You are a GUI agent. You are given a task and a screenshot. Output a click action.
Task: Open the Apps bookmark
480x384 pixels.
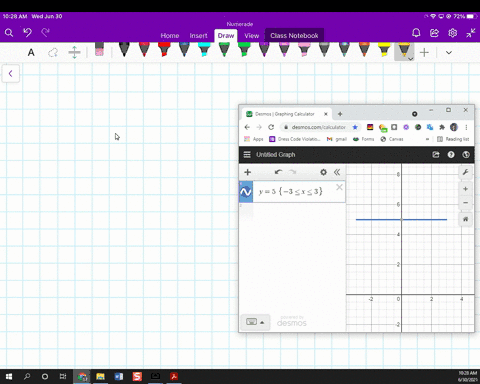[x=254, y=139]
